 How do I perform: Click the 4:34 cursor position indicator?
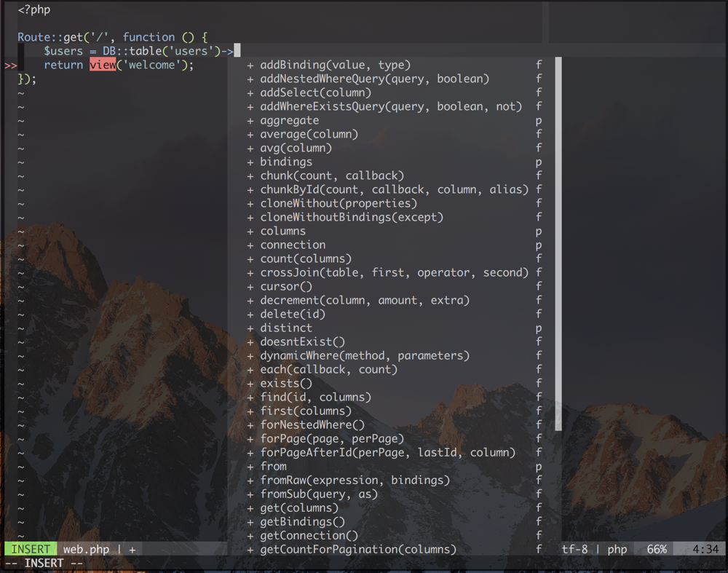pos(705,549)
